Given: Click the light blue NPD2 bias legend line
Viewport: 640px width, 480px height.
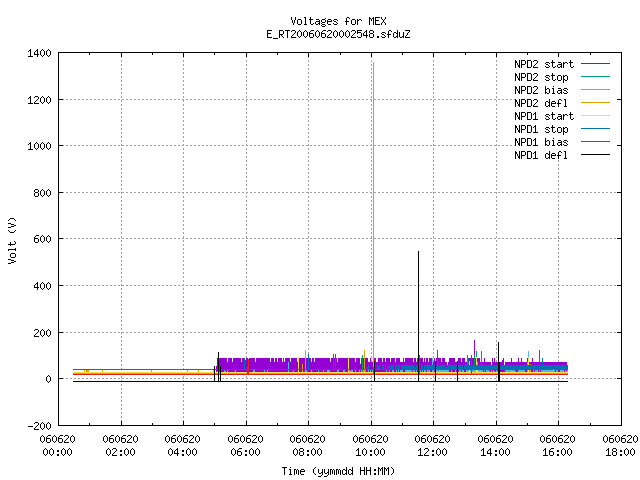Looking at the screenshot, I should [595, 90].
